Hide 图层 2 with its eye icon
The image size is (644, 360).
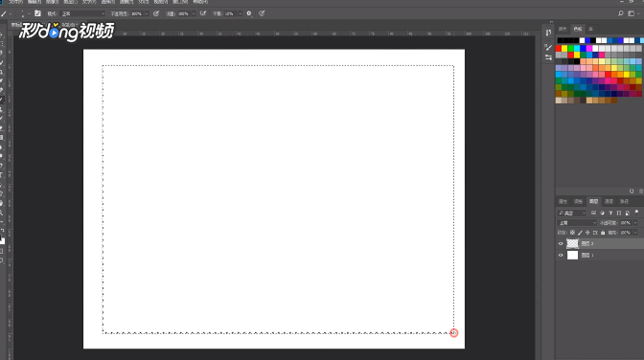(561, 243)
